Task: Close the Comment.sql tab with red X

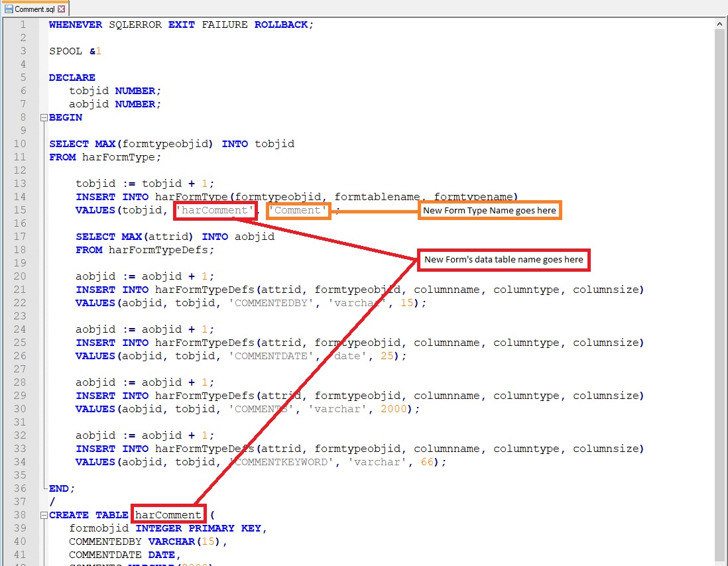Action: (x=62, y=9)
